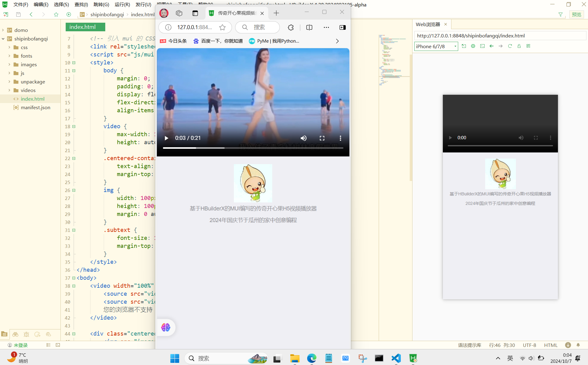Refresh the built-in Web browser page

tap(510, 46)
